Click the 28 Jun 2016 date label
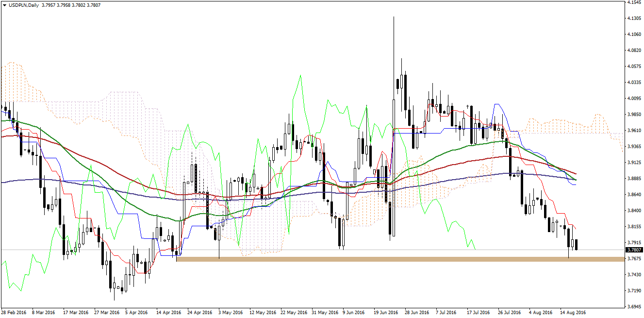 [x=417, y=313]
